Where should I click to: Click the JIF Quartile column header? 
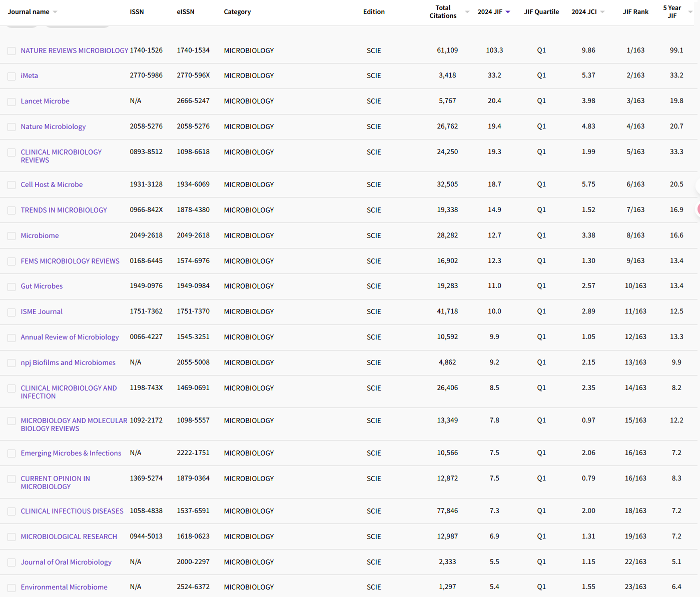tap(541, 12)
